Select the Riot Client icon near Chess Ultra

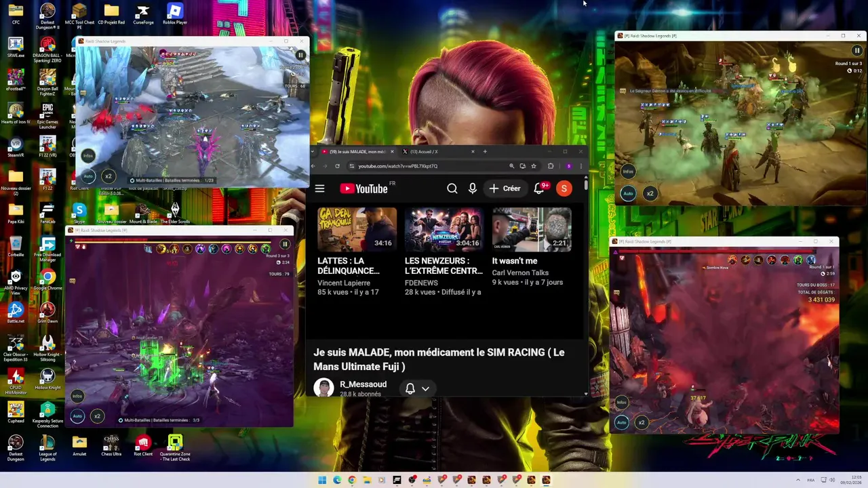click(x=143, y=446)
